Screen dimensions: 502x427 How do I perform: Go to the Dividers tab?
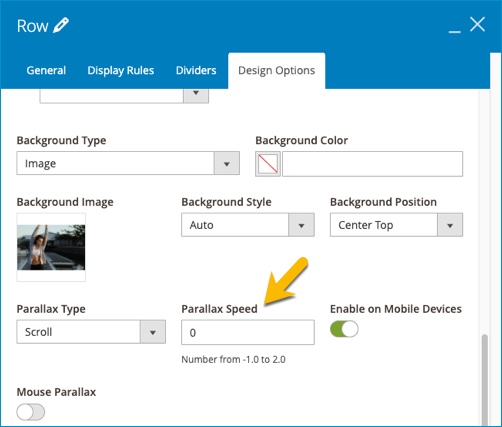[196, 70]
